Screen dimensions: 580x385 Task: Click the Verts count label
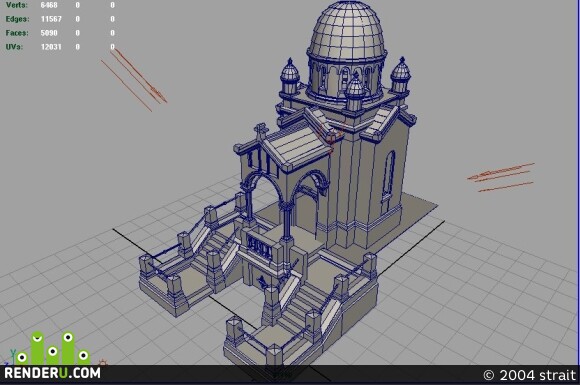(x=17, y=5)
